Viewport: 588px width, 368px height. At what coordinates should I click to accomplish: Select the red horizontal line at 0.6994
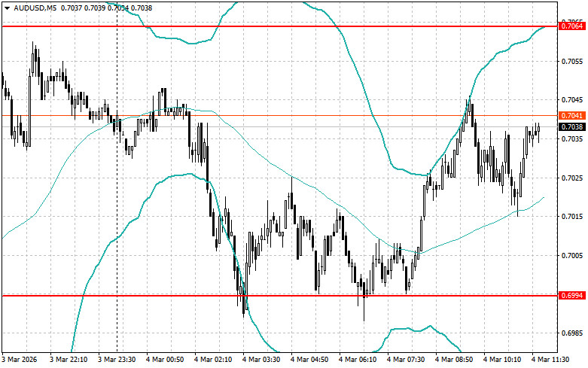click(280, 296)
